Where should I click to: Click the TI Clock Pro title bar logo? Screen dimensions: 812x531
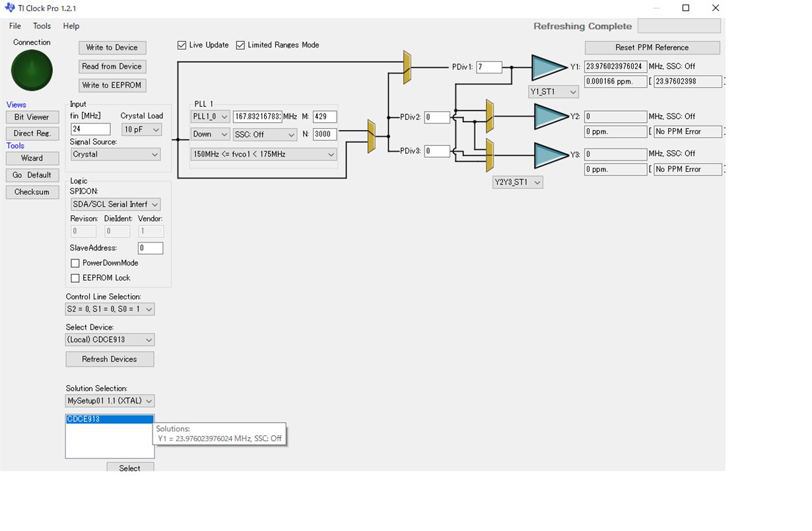point(11,8)
